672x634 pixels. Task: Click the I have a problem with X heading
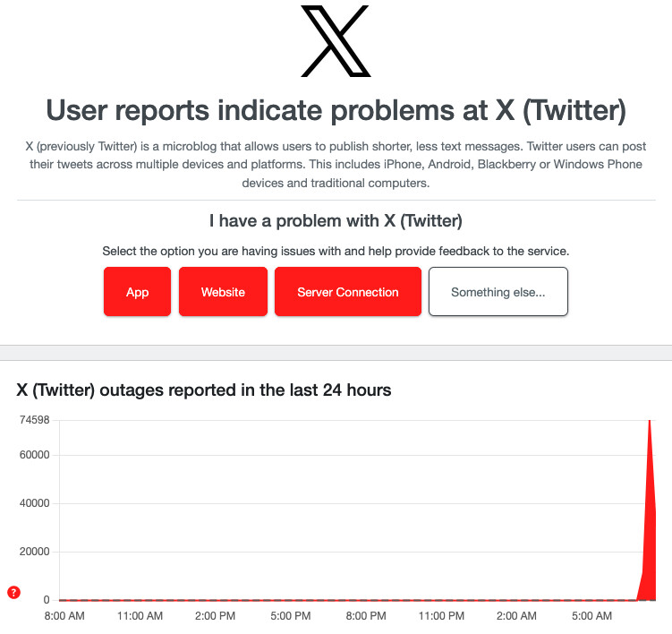[x=336, y=221]
